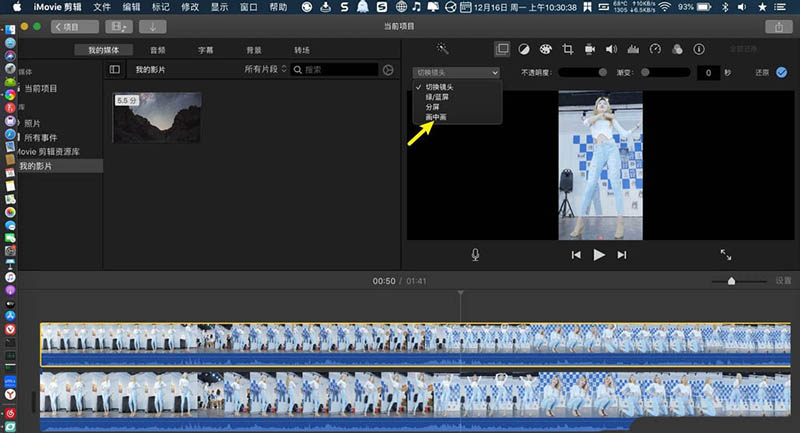
Task: Open the speed speedometer icon
Action: tap(655, 49)
